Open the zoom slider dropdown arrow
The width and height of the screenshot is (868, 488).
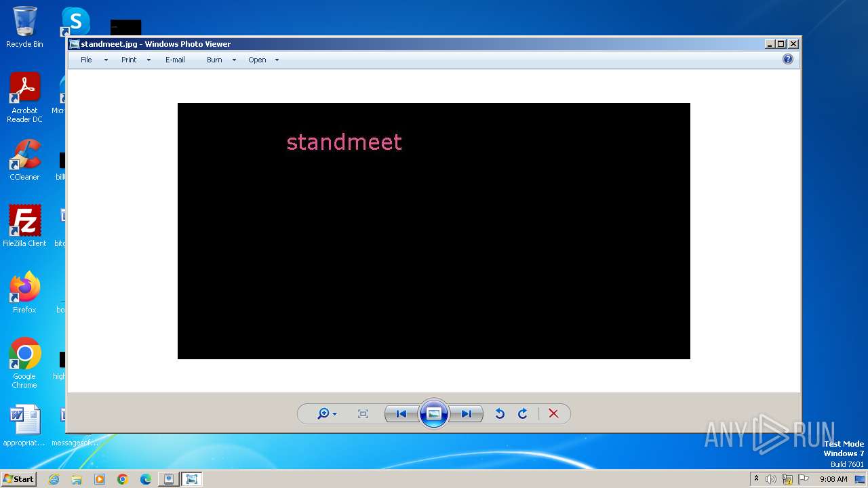click(334, 414)
